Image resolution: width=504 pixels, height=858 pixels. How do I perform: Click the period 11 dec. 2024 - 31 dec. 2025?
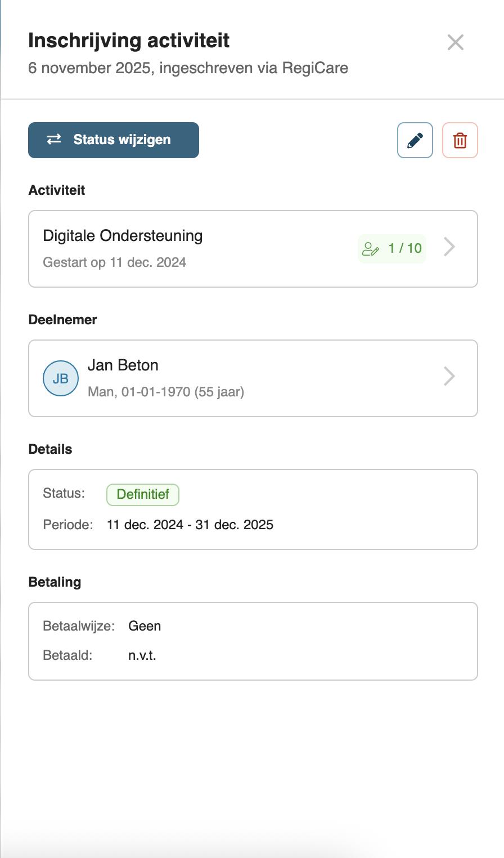pyautogui.click(x=190, y=525)
